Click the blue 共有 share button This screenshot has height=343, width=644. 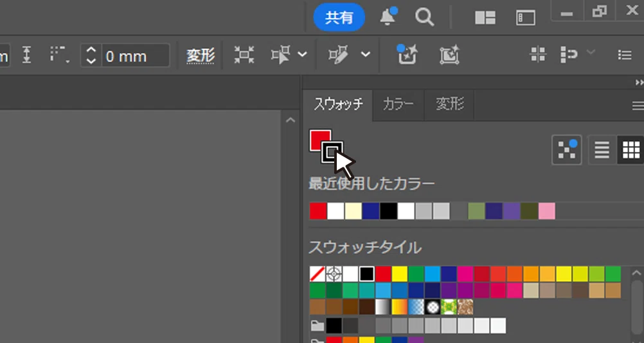tap(339, 17)
